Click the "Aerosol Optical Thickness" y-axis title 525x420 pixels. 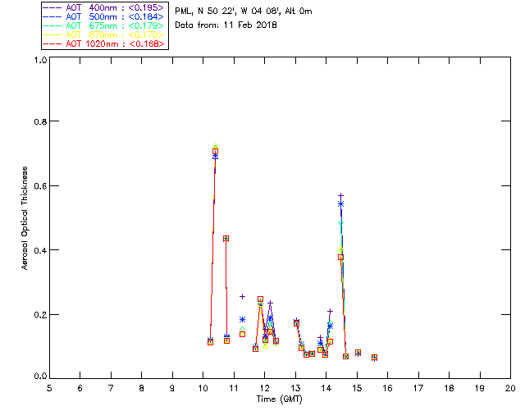25,218
